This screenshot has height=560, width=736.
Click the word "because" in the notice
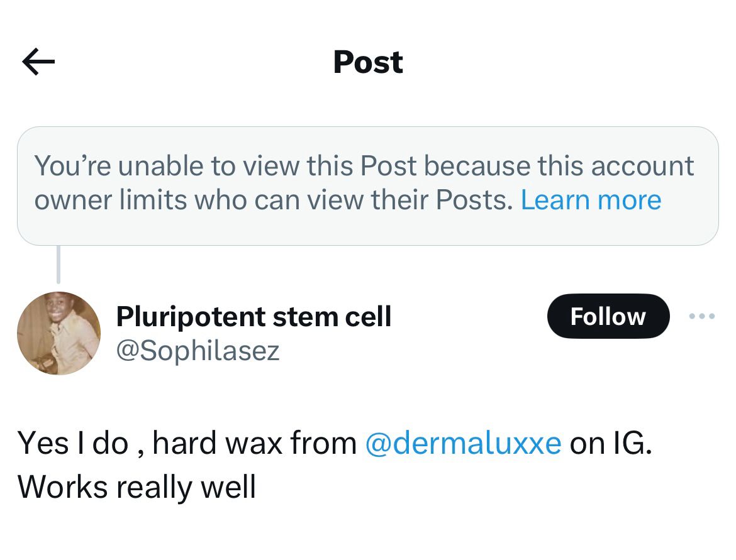477,166
